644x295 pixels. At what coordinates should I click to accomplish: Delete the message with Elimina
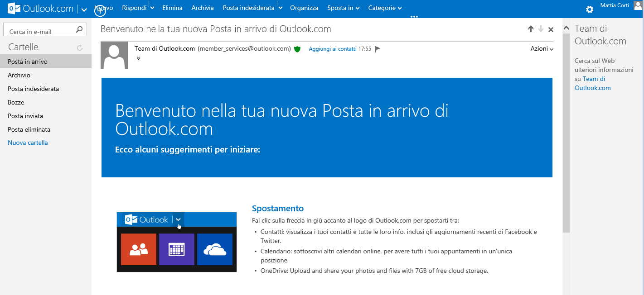(x=172, y=8)
